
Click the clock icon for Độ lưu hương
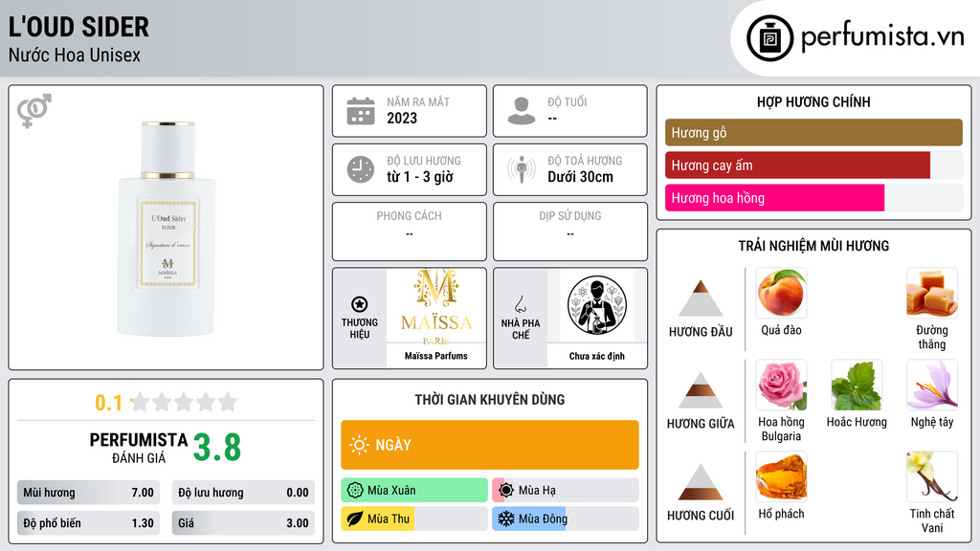point(361,169)
